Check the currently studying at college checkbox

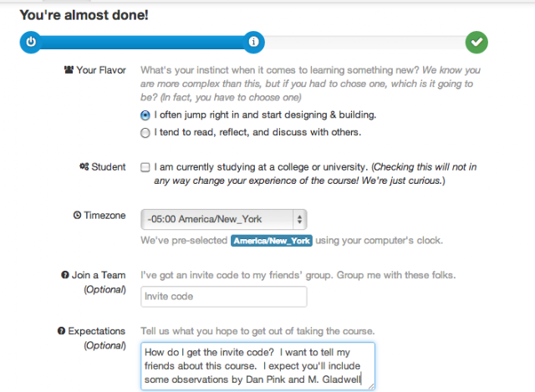(x=145, y=168)
